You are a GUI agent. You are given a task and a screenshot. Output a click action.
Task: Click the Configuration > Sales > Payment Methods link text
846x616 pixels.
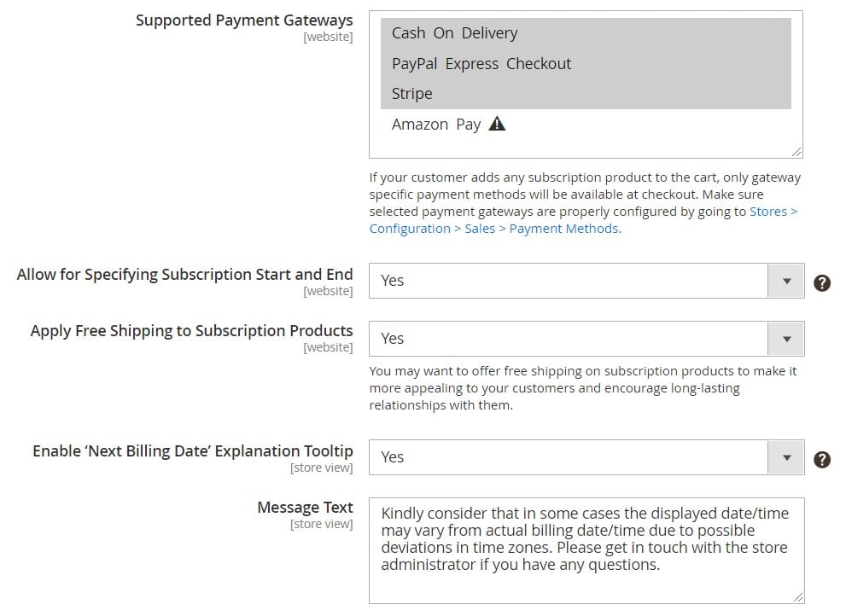pos(495,229)
